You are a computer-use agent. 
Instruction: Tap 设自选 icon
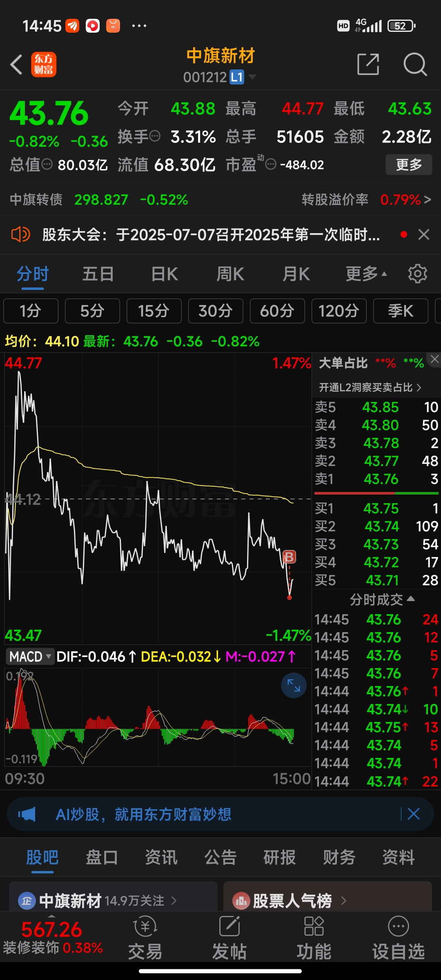coord(398,926)
